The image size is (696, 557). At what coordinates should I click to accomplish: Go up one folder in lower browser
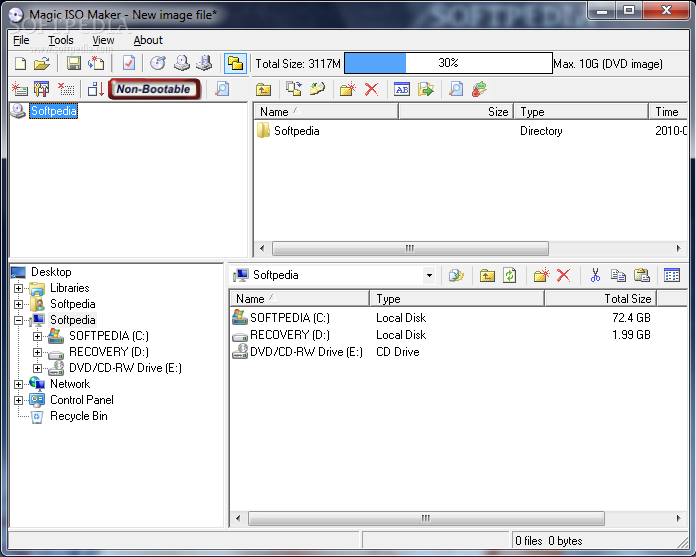487,276
